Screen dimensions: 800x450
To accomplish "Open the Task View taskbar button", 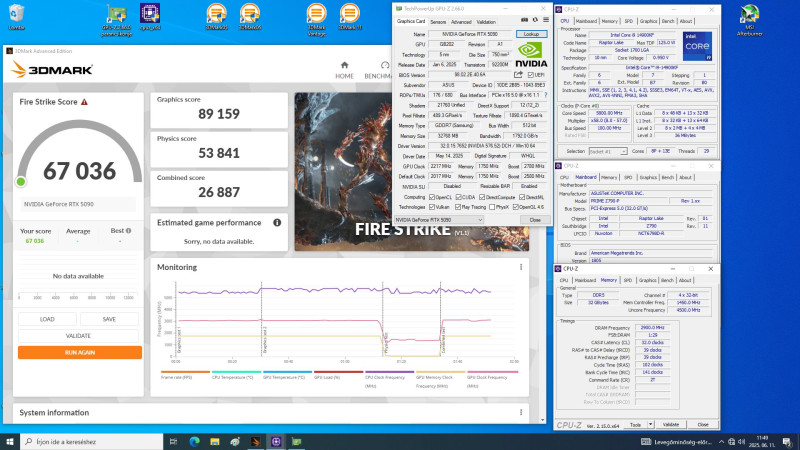I will click(x=173, y=441).
